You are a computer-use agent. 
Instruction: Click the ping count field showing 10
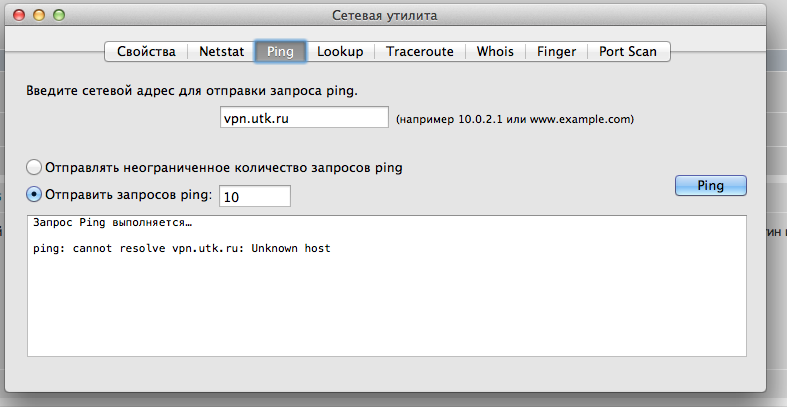[x=254, y=197]
